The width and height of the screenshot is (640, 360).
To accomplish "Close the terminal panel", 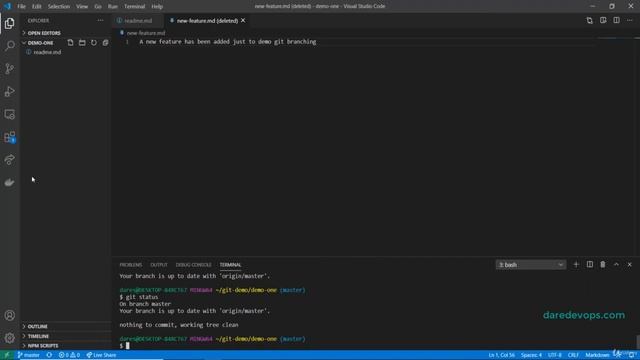I will click(x=630, y=264).
